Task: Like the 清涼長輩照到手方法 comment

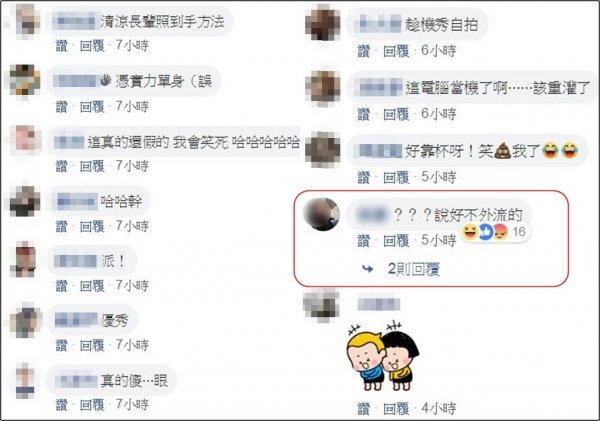Action: click(62, 46)
